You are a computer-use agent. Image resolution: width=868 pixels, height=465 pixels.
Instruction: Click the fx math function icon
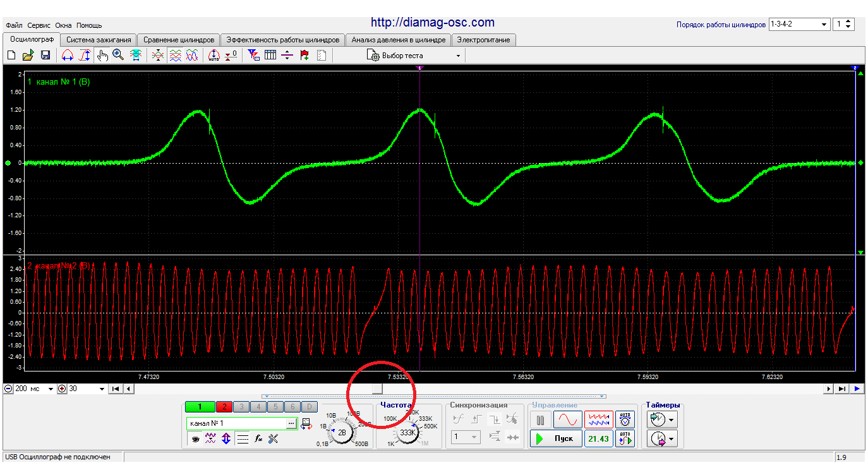coord(258,438)
